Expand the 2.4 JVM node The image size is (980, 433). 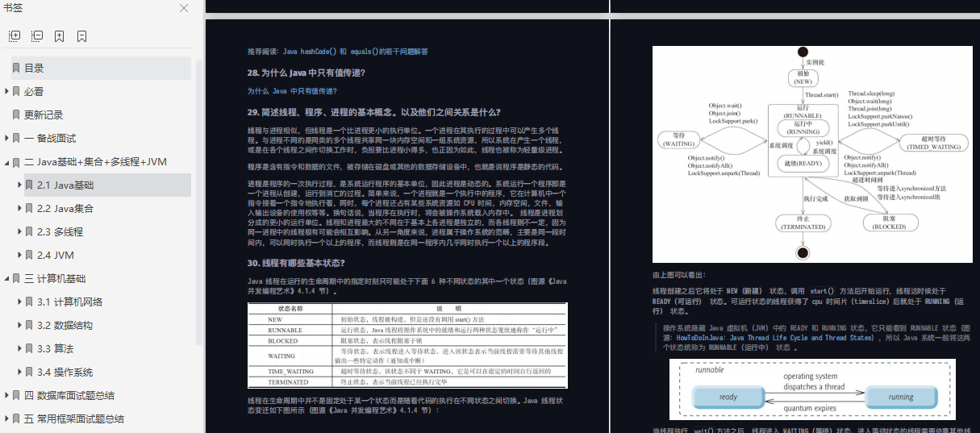[20, 256]
